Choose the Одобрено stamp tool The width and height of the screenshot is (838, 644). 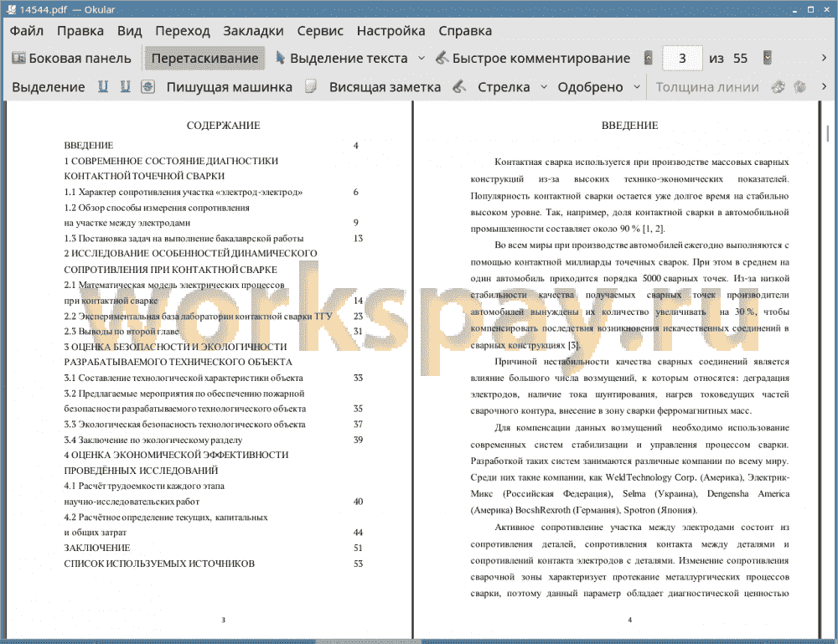(x=590, y=87)
